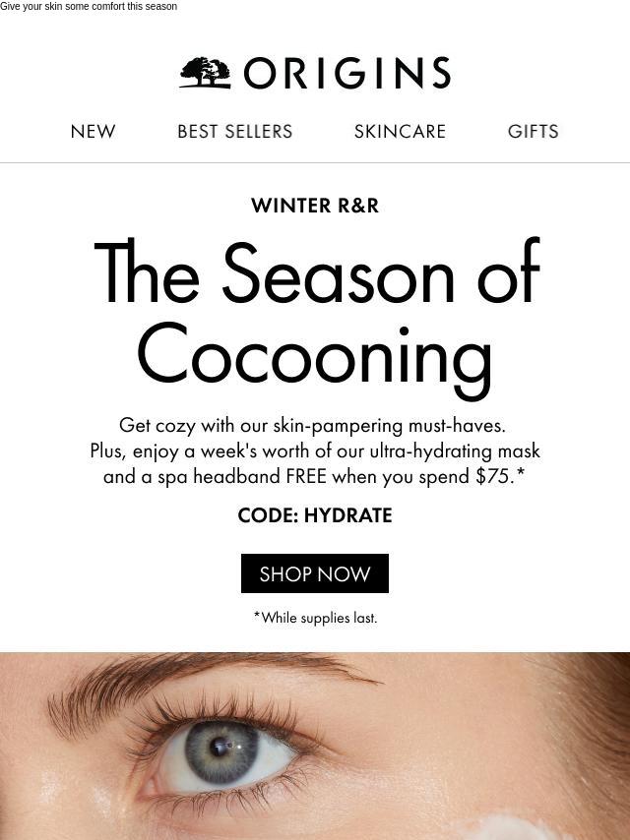Open the NEW menu link
Viewport: 630px width, 840px height.
93,131
